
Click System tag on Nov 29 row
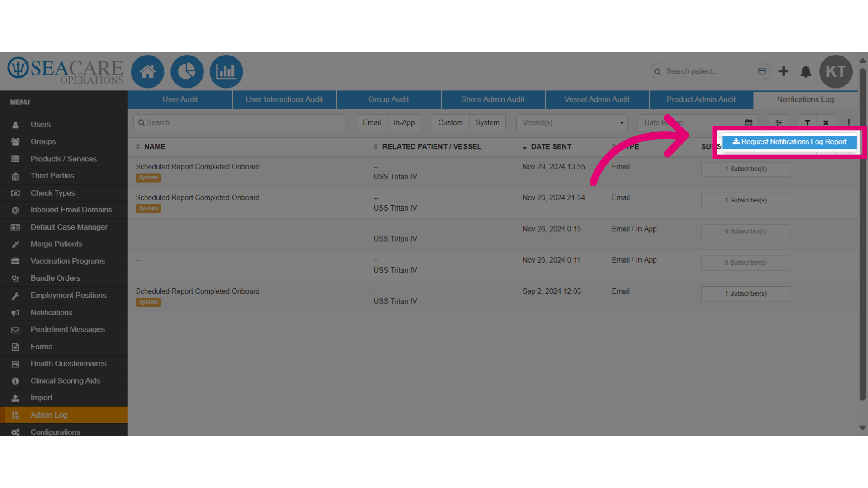(x=148, y=178)
